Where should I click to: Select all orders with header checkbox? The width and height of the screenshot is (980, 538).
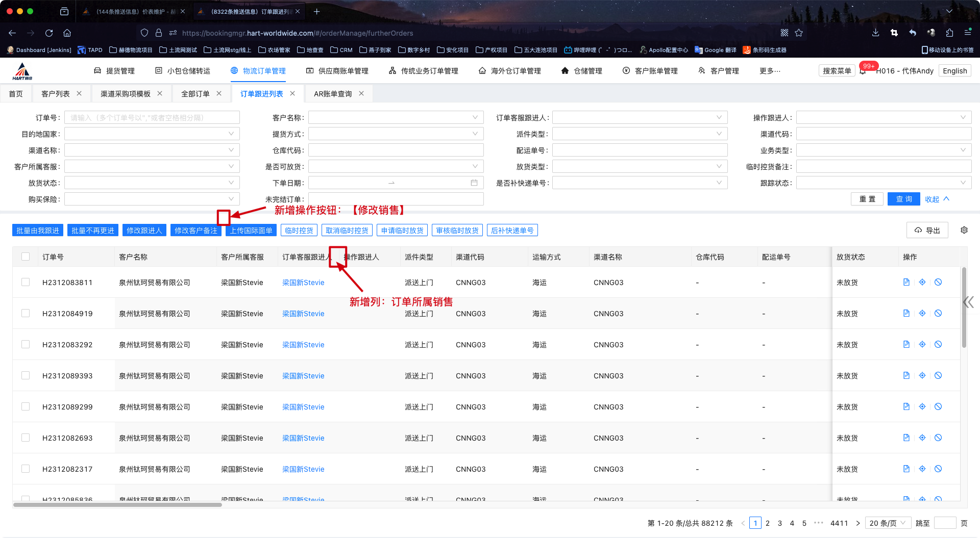26,257
